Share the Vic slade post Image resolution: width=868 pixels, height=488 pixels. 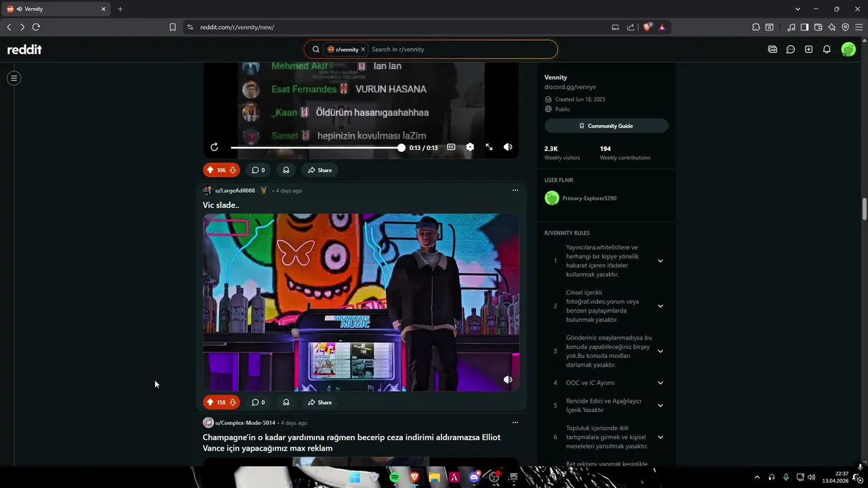(x=319, y=403)
